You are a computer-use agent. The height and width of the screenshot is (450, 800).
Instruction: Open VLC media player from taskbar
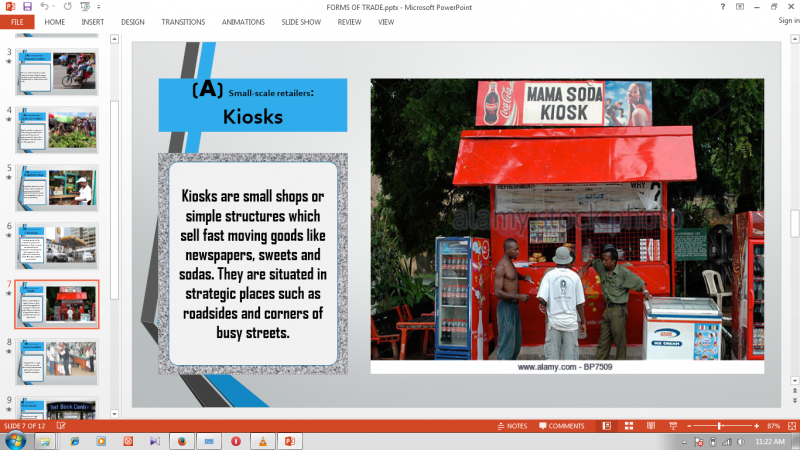[263, 441]
